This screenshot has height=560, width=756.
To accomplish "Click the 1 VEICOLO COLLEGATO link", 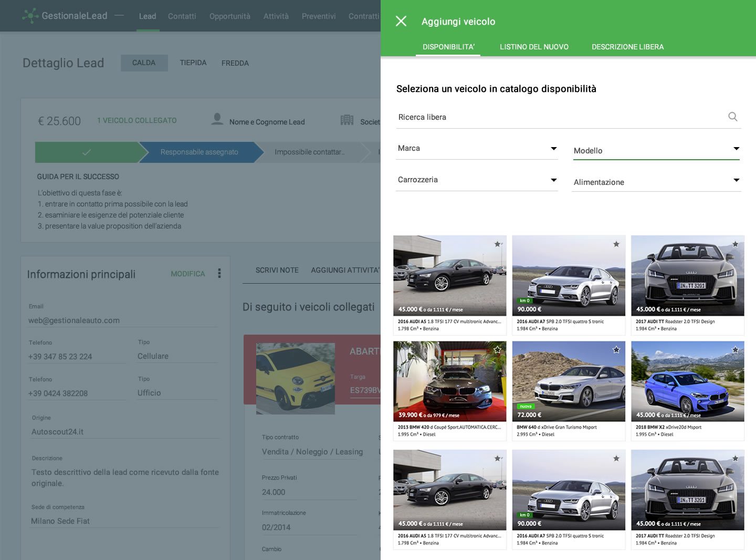I will pos(137,120).
